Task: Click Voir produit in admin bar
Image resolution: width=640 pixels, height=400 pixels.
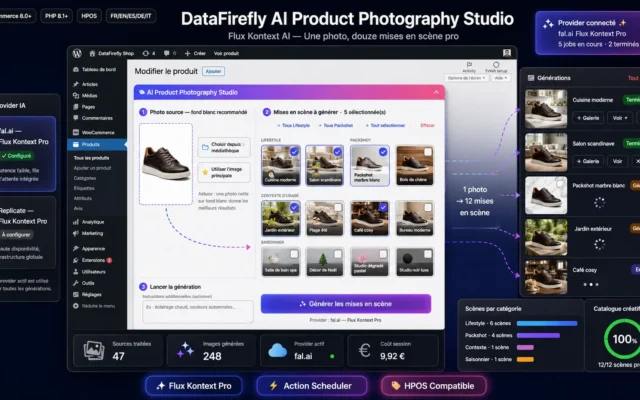Action: 227,53
